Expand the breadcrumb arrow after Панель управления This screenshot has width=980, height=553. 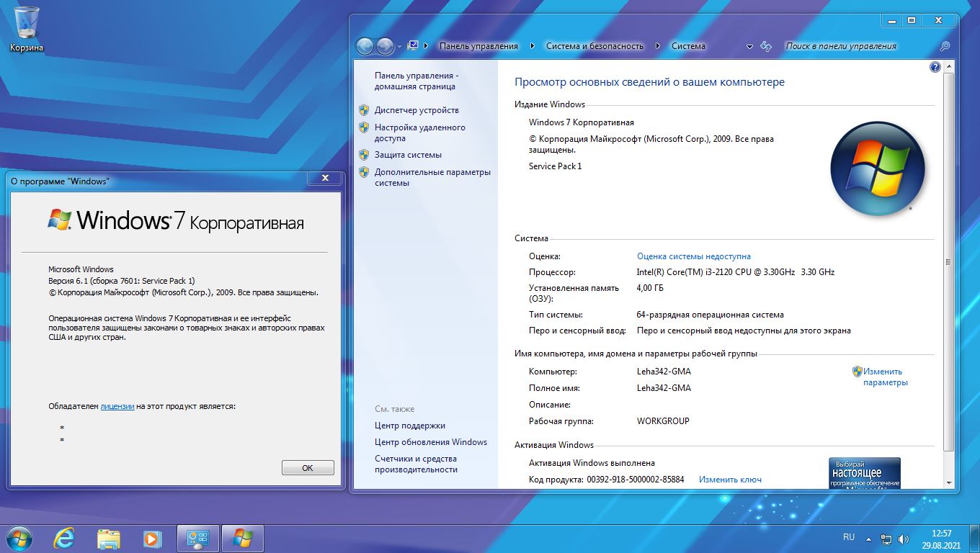tap(533, 46)
